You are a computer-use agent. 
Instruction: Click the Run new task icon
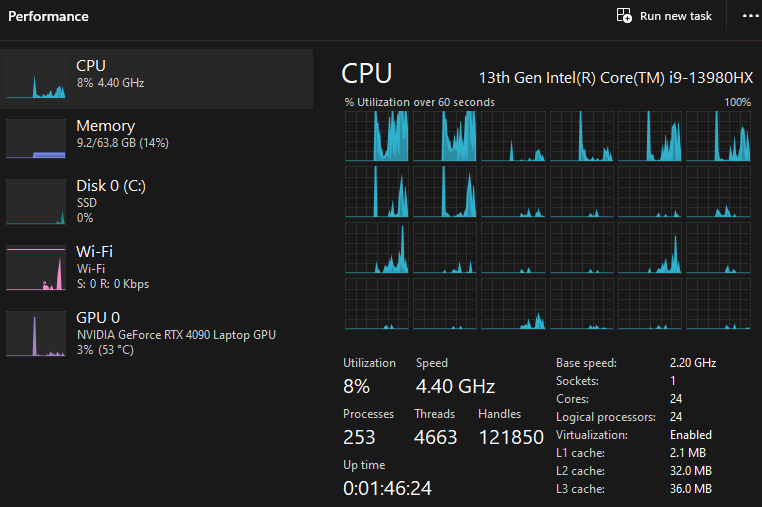[624, 16]
